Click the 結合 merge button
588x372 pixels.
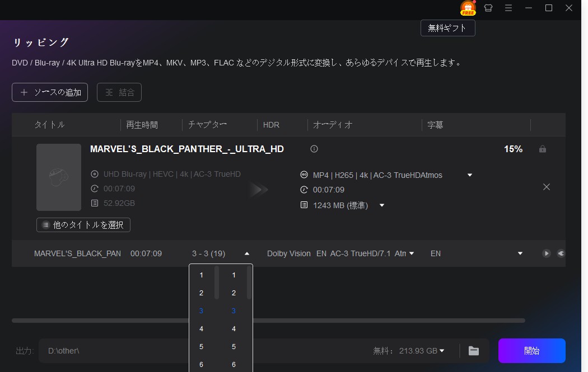[x=119, y=92]
